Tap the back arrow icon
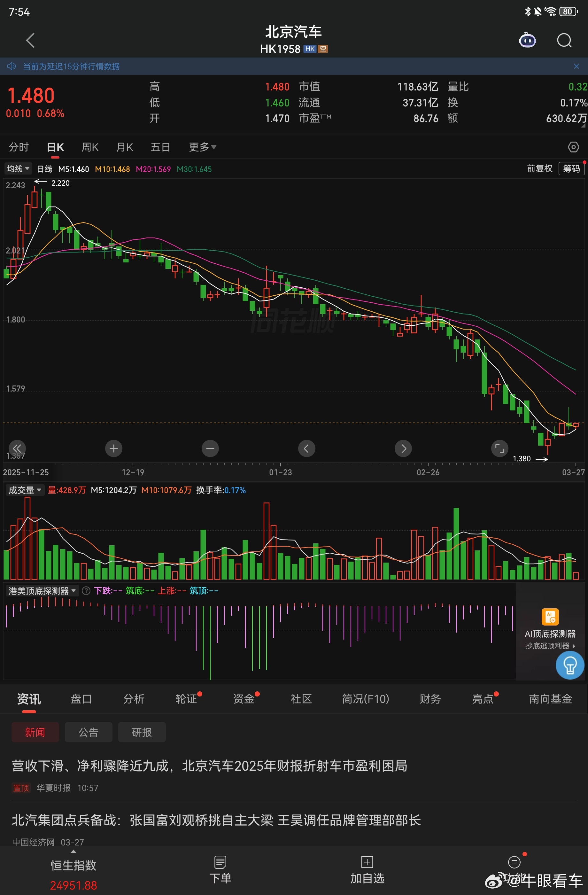This screenshot has height=895, width=588. click(x=30, y=40)
